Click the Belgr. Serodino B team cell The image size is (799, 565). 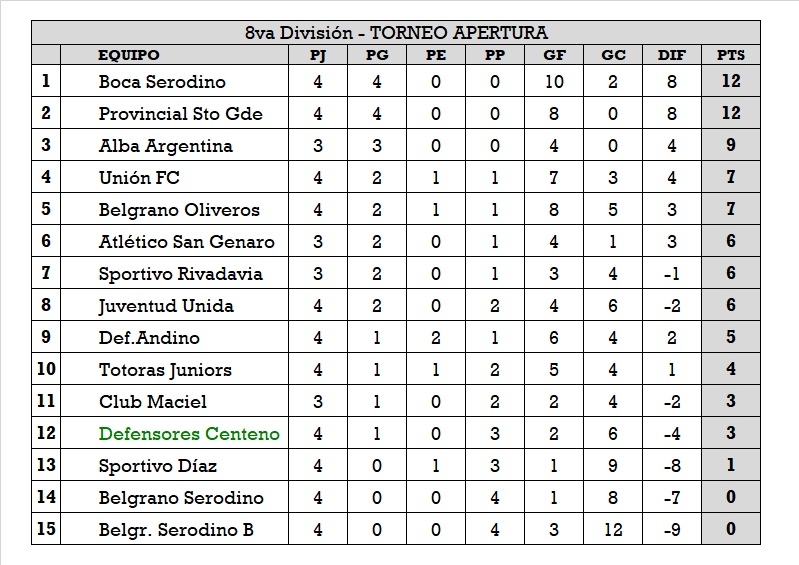tap(176, 530)
